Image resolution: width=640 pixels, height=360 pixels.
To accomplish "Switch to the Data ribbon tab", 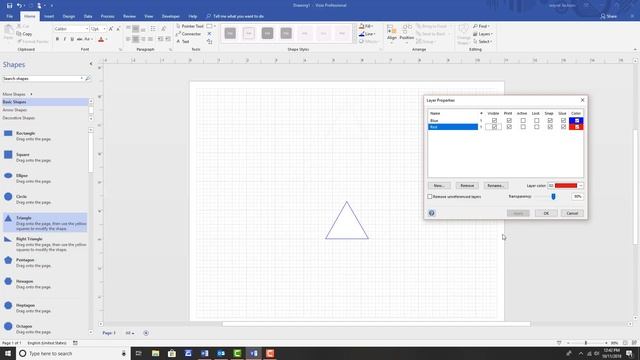I will (x=88, y=16).
